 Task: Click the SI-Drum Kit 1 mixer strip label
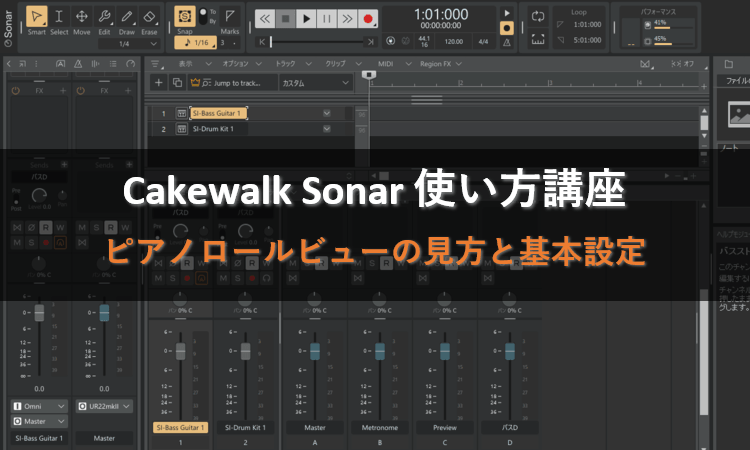click(245, 427)
